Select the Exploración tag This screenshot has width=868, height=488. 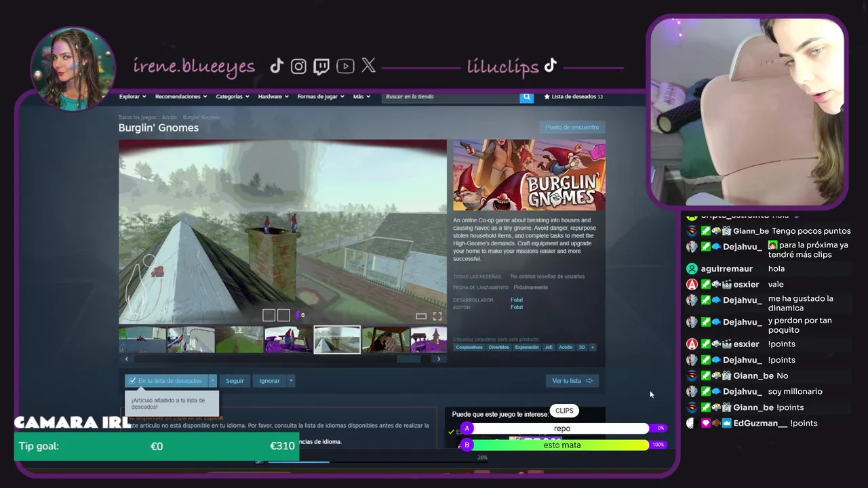(527, 347)
